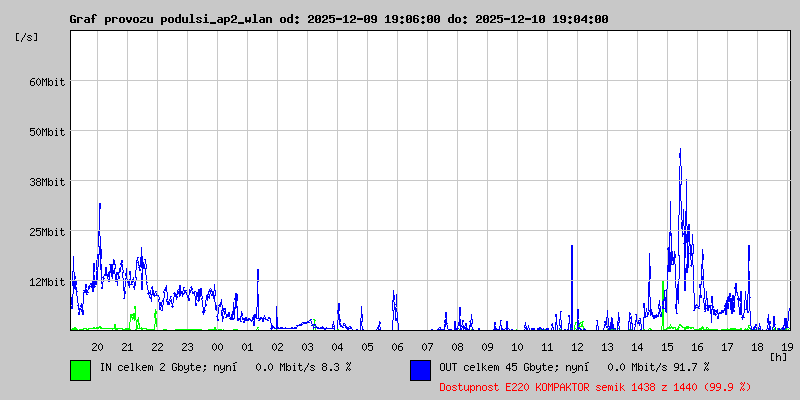Click the hour label '00' on the x-axis
The width and height of the screenshot is (800, 400).
pyautogui.click(x=217, y=347)
